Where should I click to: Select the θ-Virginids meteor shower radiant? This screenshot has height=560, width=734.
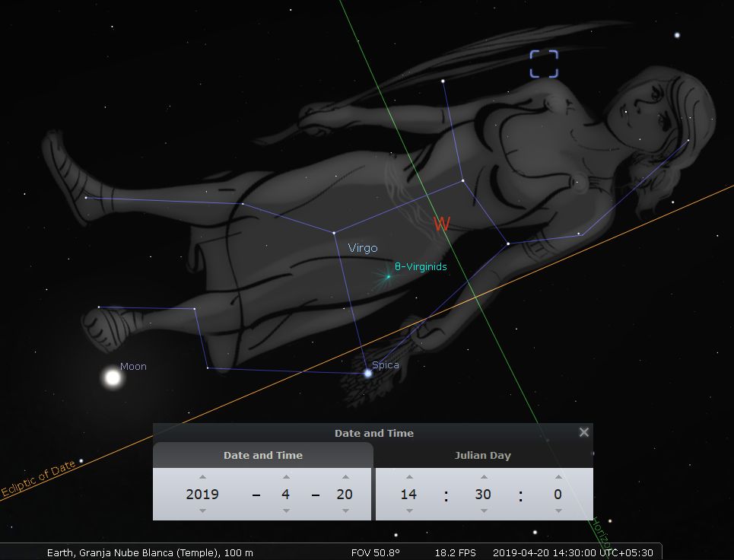(x=388, y=277)
